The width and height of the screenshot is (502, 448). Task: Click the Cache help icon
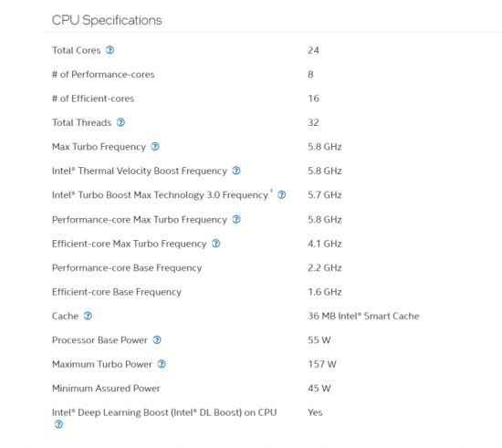coord(88,316)
